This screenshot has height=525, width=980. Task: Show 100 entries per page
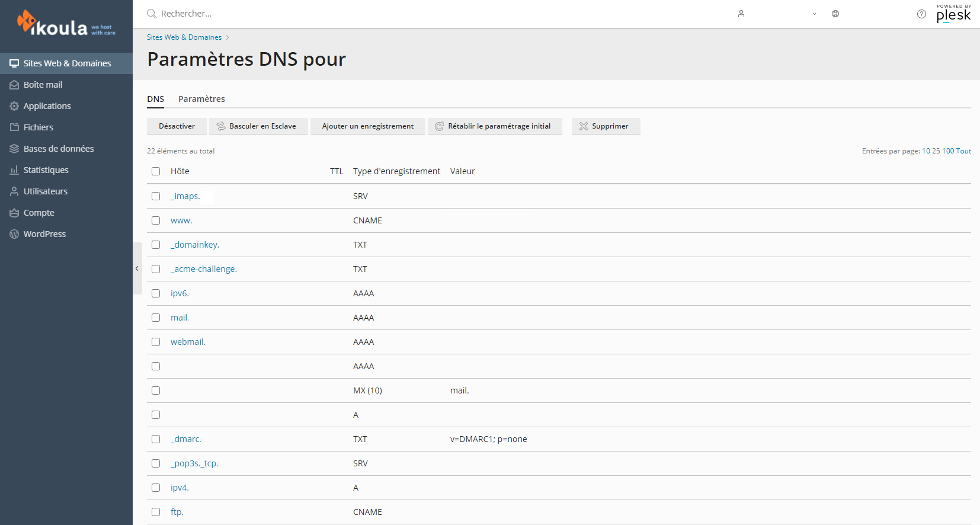pos(948,151)
